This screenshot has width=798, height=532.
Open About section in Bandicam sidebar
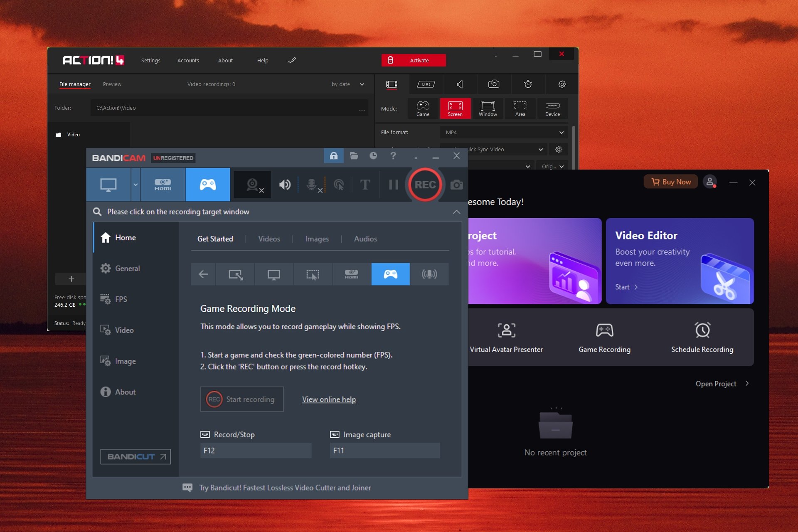click(x=136, y=392)
